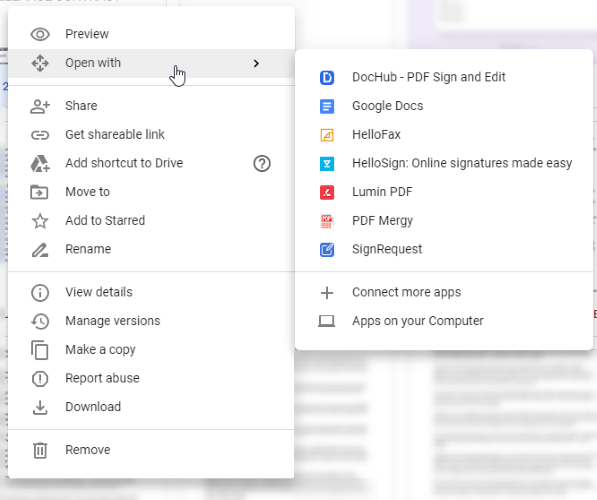
Task: Click the star icon for Starred
Action: (40, 221)
